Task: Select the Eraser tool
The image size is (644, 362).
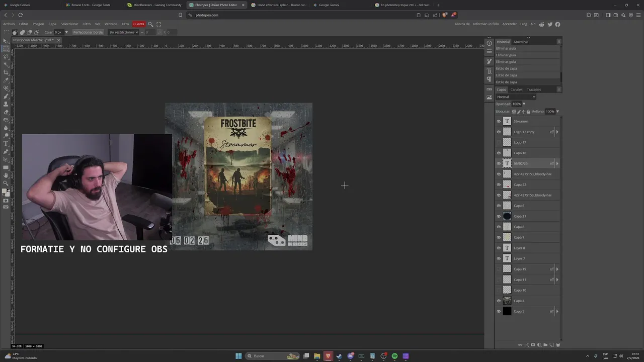Action: 6,112
